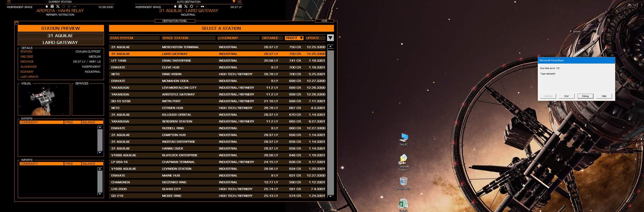644x212 pixels.
Task: Click the Imports Price column header
Action: click(72, 164)
